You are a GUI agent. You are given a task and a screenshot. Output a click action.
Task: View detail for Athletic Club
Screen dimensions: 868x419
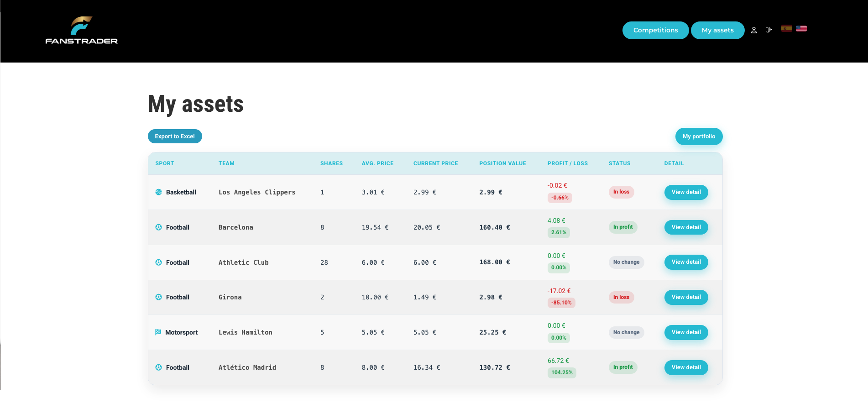click(686, 262)
